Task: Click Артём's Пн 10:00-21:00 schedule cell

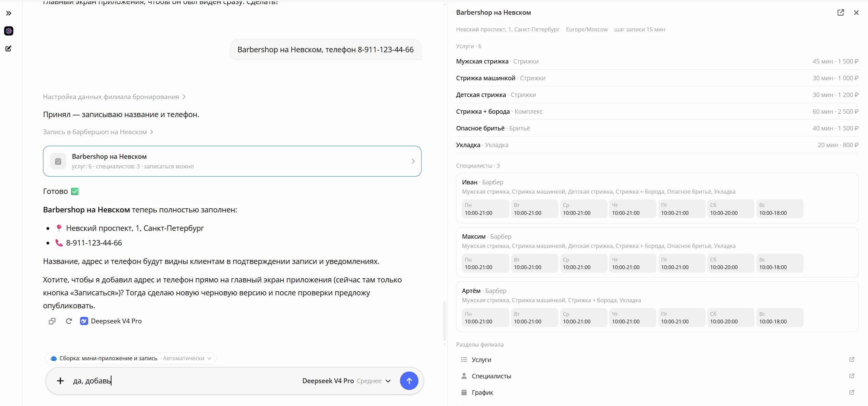Action: [x=485, y=318]
